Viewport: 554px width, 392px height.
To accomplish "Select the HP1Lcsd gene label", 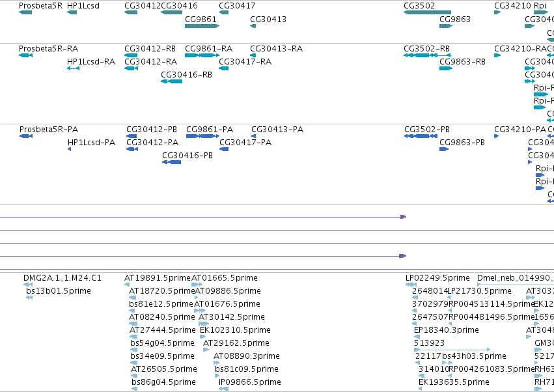I will point(83,6).
